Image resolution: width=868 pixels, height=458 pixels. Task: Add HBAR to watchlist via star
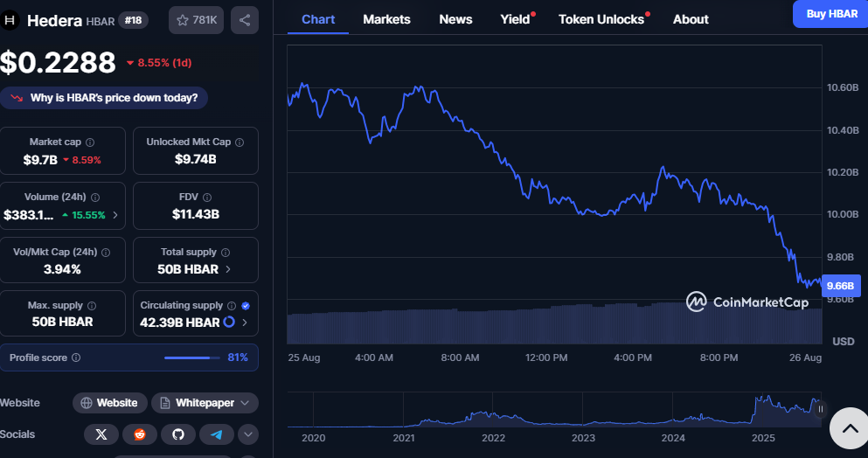[x=196, y=20]
